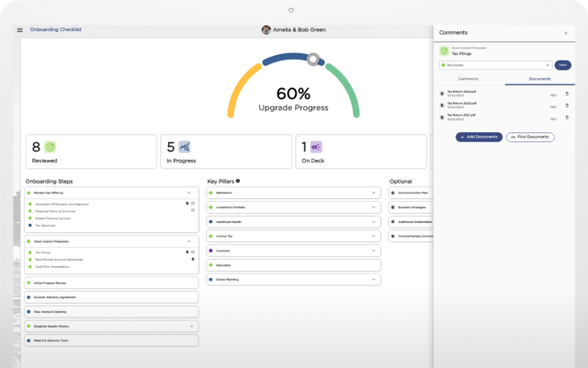This screenshot has height=368, width=588.
Task: Open the hamburger menu
Action: pos(20,29)
